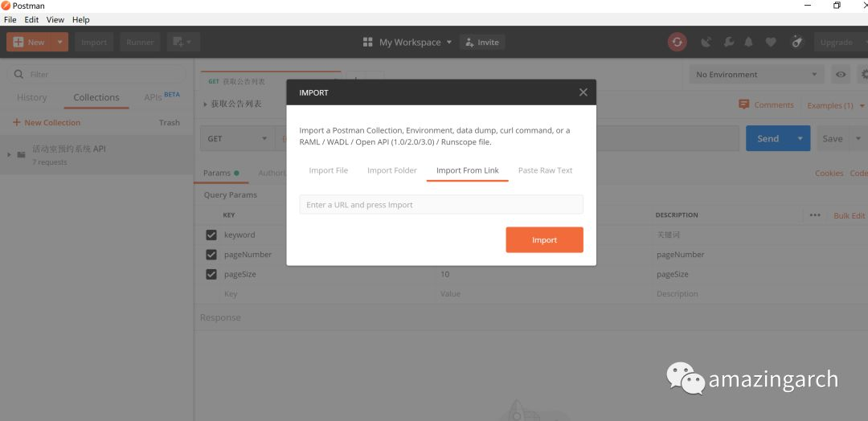
Task: Click the satellite capture requests icon
Action: click(706, 42)
